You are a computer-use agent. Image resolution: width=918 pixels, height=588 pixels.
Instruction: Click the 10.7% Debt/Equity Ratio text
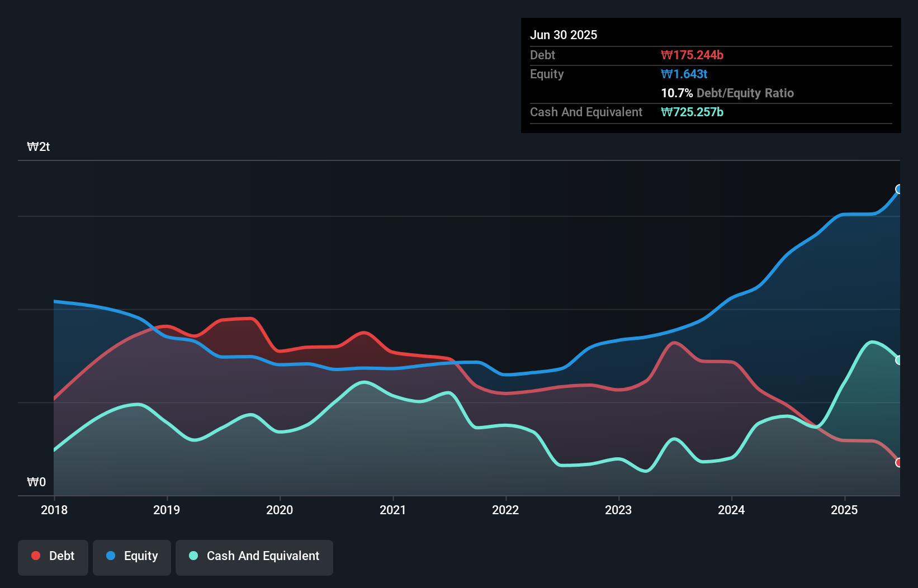tap(727, 93)
